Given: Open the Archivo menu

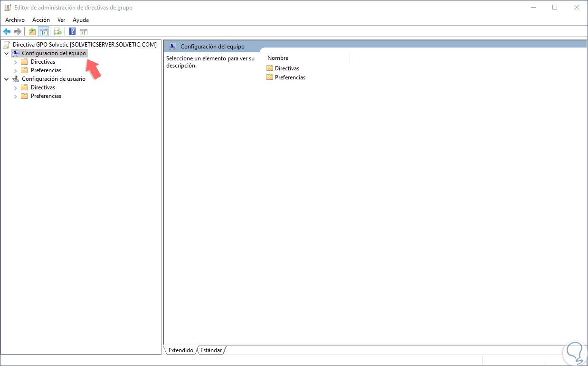Looking at the screenshot, I should pos(15,20).
